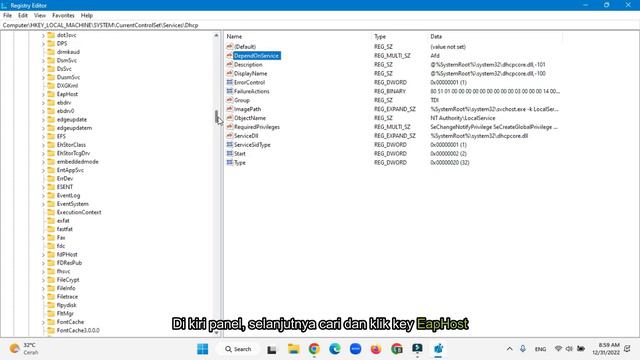Click the ErrorControl DWORD value icon

(x=230, y=82)
